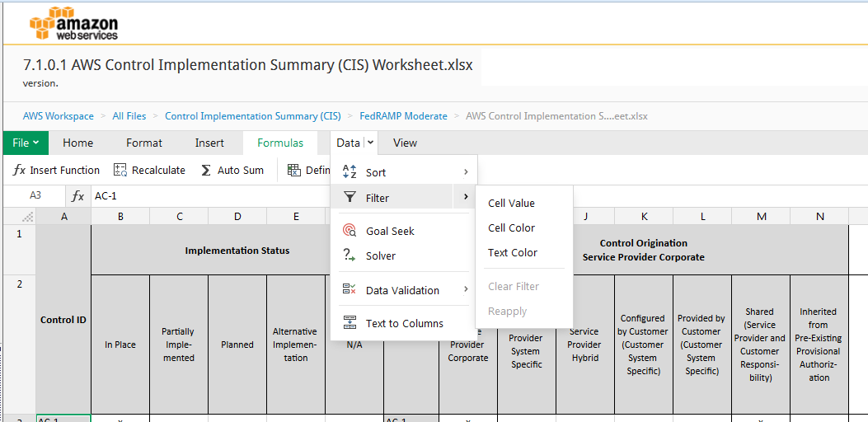868x422 pixels.
Task: Click the cell reference box showing A3
Action: 35,195
